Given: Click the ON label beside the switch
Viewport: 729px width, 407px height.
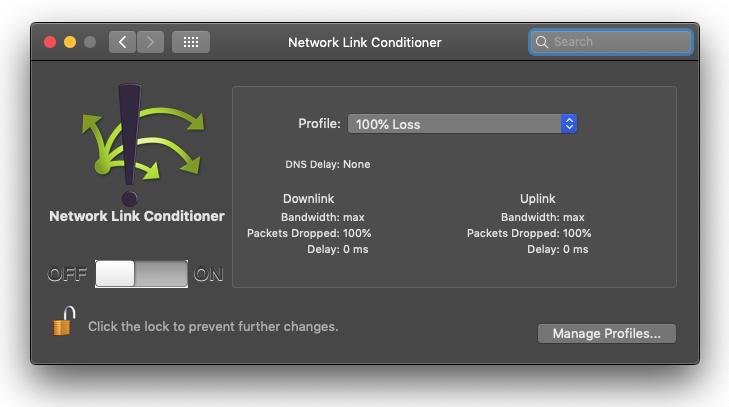Looking at the screenshot, I should coord(209,275).
